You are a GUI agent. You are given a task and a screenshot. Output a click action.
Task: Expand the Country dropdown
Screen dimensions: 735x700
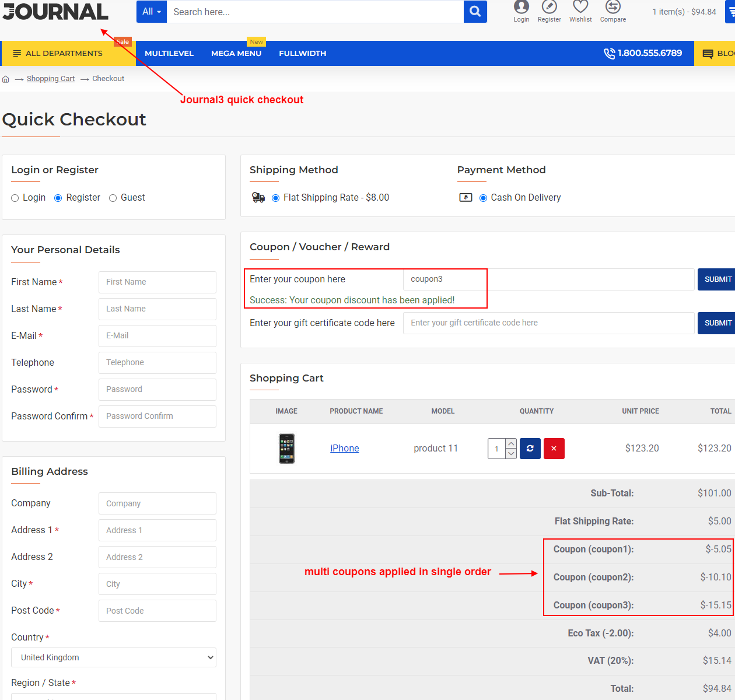pyautogui.click(x=114, y=657)
